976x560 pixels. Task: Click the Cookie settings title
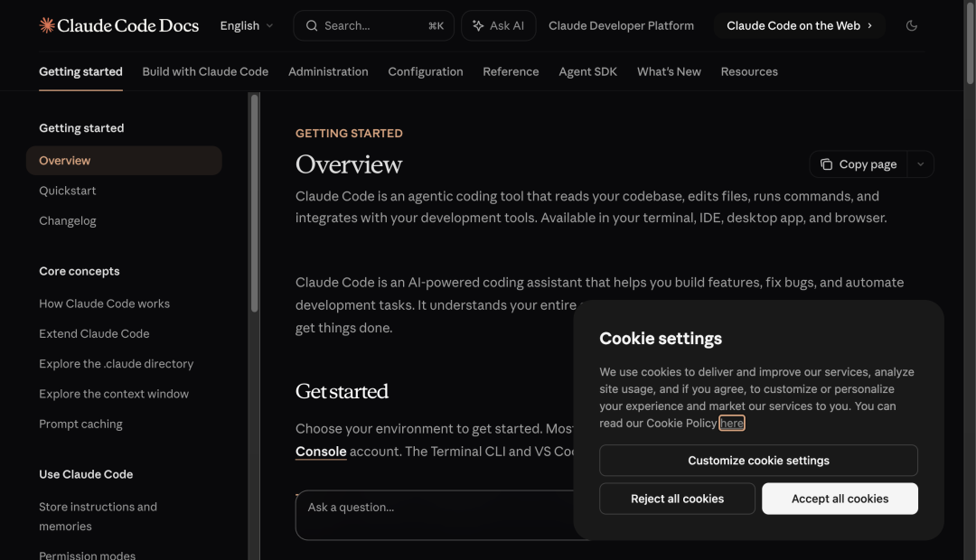click(661, 339)
